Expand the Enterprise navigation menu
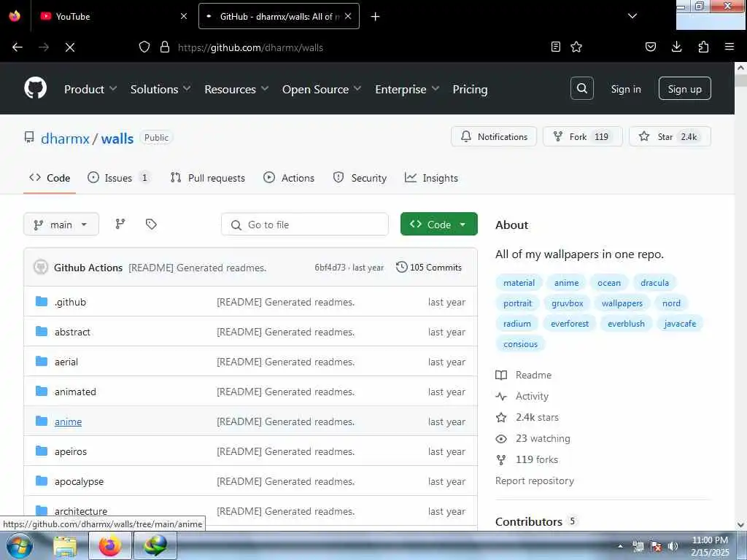 [x=407, y=89]
